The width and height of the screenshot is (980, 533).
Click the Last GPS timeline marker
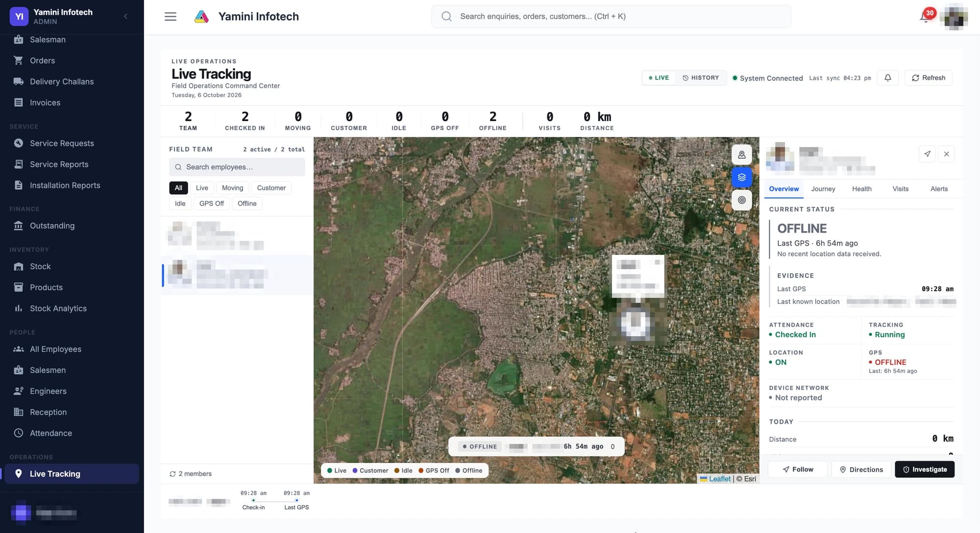pyautogui.click(x=296, y=500)
